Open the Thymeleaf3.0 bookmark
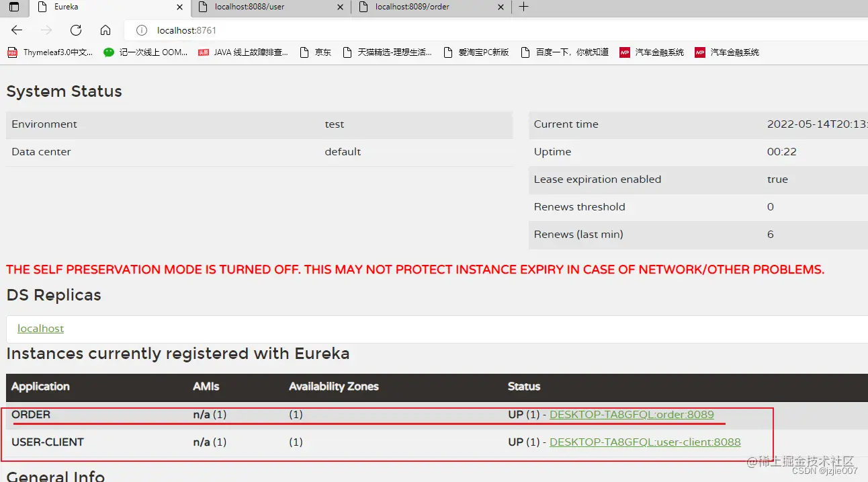The width and height of the screenshot is (868, 482). coord(50,52)
